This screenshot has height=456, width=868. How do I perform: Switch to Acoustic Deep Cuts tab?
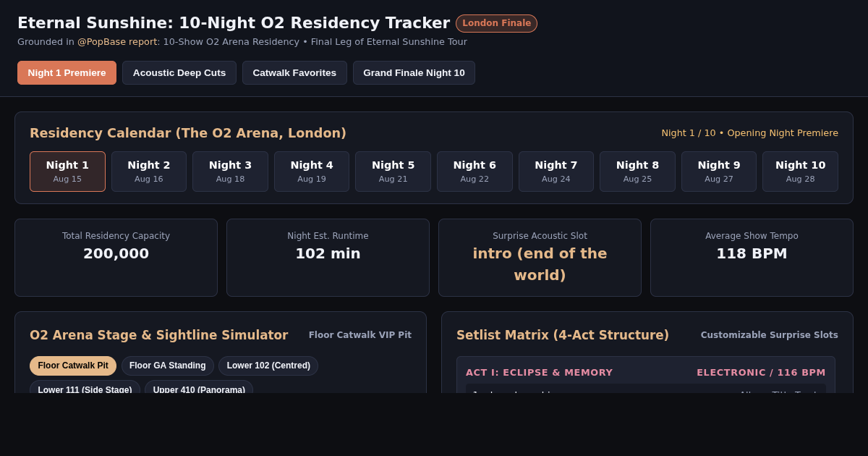[179, 72]
